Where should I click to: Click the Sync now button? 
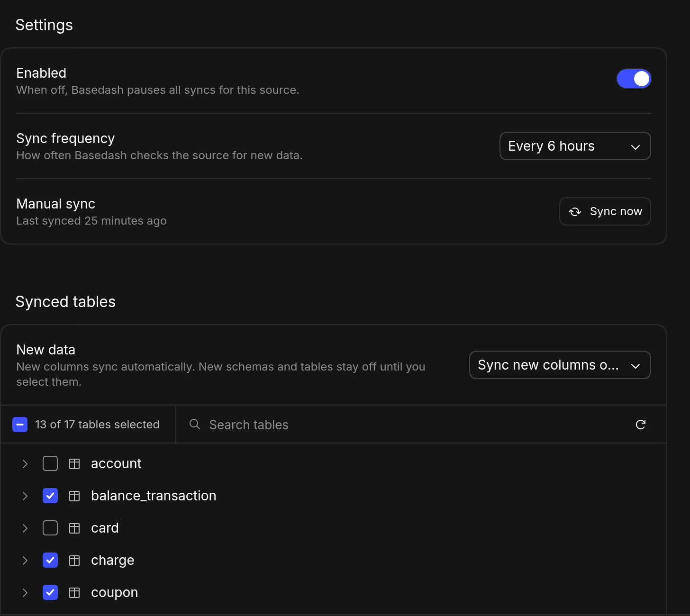point(605,211)
